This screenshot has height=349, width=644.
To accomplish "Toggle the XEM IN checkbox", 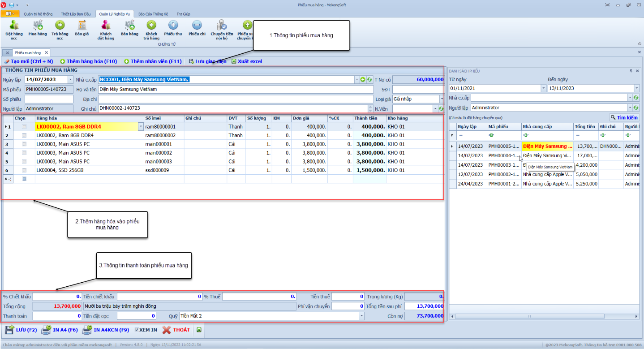I will tap(137, 330).
